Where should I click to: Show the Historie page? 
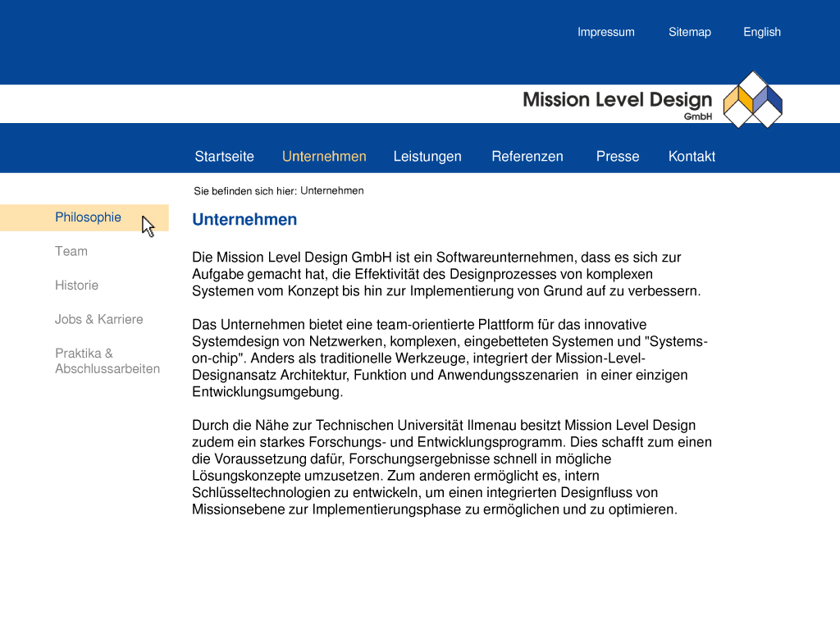pyautogui.click(x=76, y=285)
